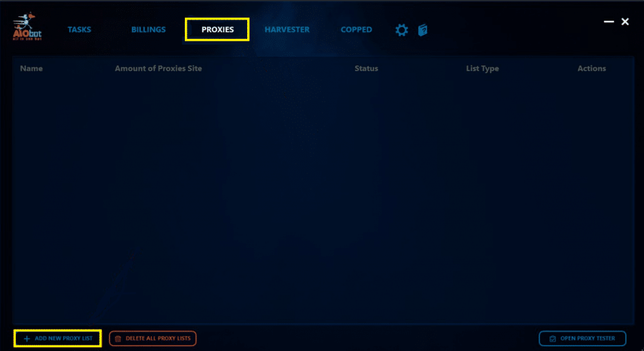644x351 pixels.
Task: Switch to the Tasks tab
Action: tap(79, 30)
